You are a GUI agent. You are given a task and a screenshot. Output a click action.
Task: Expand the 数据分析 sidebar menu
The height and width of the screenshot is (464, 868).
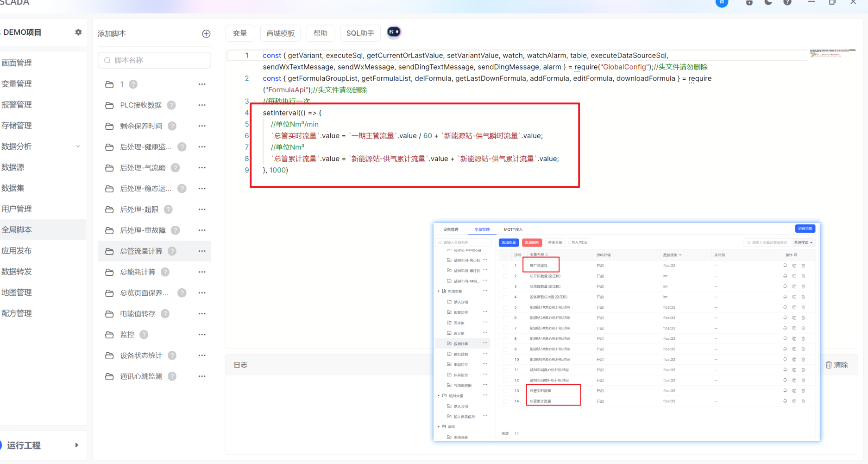[x=78, y=146]
